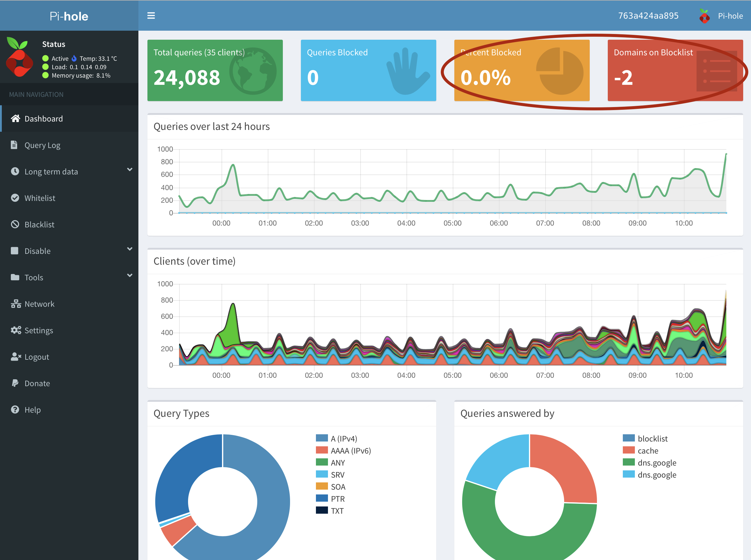The image size is (751, 560).
Task: Select the Dashboard home icon
Action: click(16, 118)
